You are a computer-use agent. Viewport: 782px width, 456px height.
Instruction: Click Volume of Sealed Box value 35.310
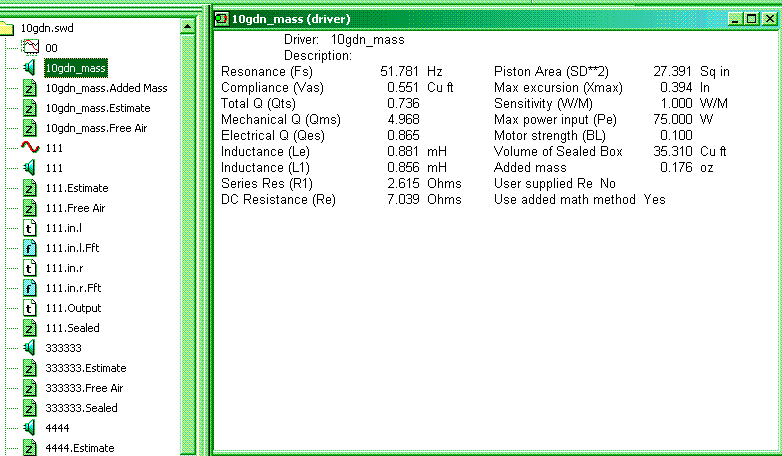(673, 151)
